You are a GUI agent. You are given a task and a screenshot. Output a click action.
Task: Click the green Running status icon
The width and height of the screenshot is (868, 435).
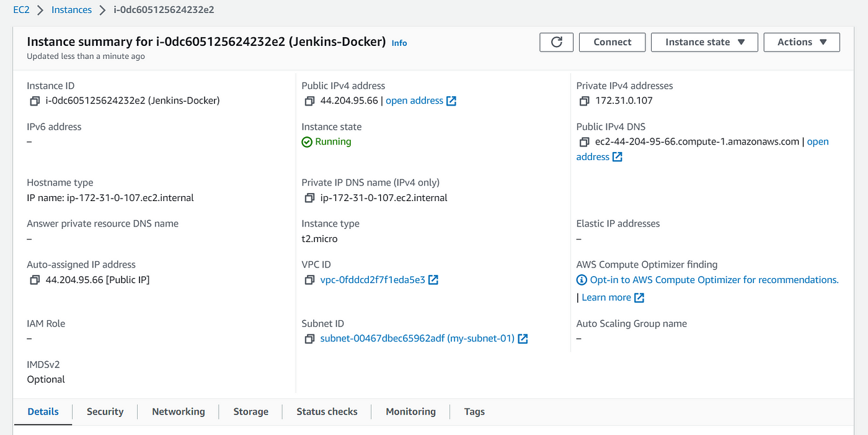(307, 142)
